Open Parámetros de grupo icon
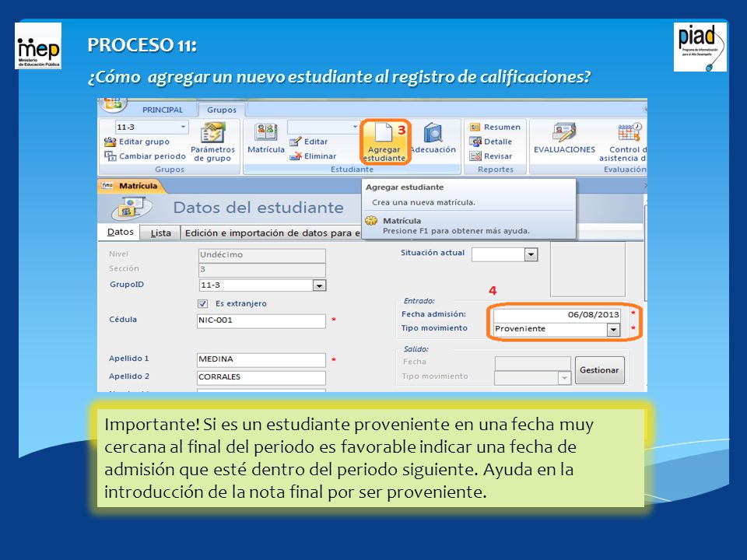747x560 pixels. (x=212, y=142)
